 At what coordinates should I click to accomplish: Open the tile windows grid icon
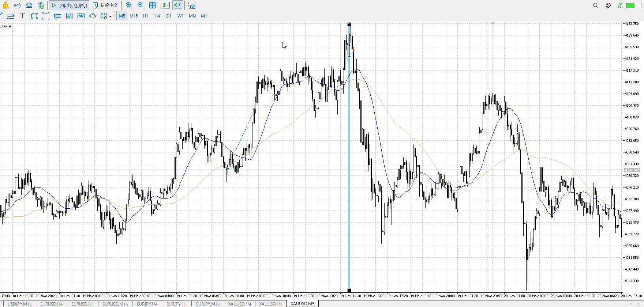coord(152,5)
